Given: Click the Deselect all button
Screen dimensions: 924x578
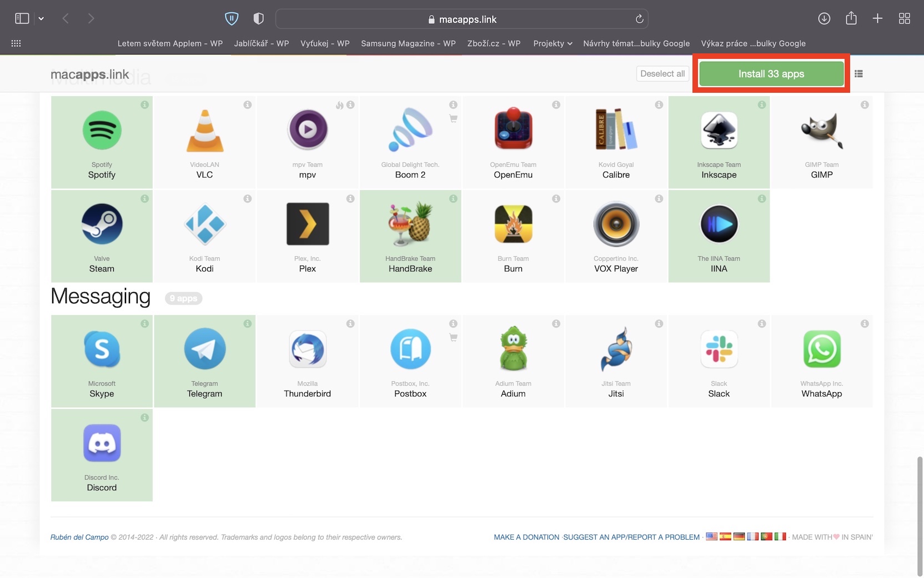Looking at the screenshot, I should tap(662, 74).
